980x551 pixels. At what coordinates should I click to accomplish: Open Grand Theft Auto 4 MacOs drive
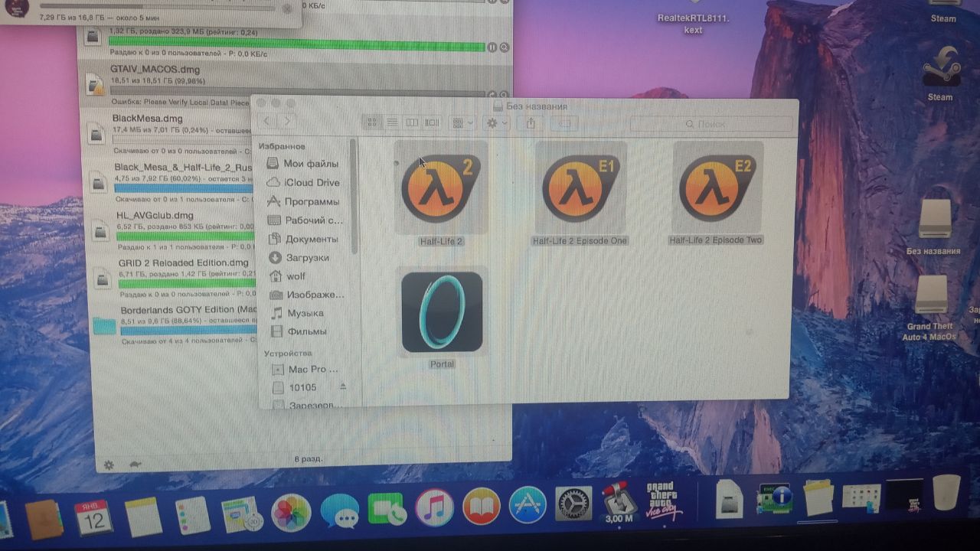pyautogui.click(x=930, y=308)
